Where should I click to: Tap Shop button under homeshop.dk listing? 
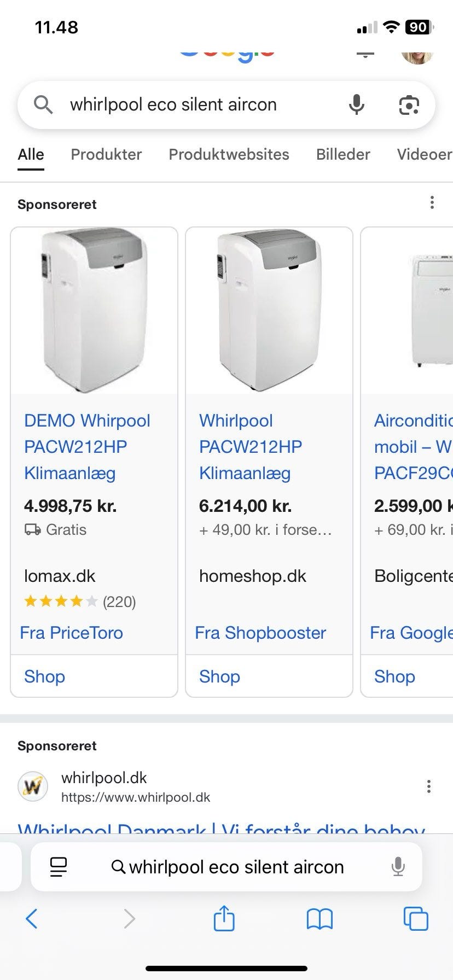coord(219,676)
